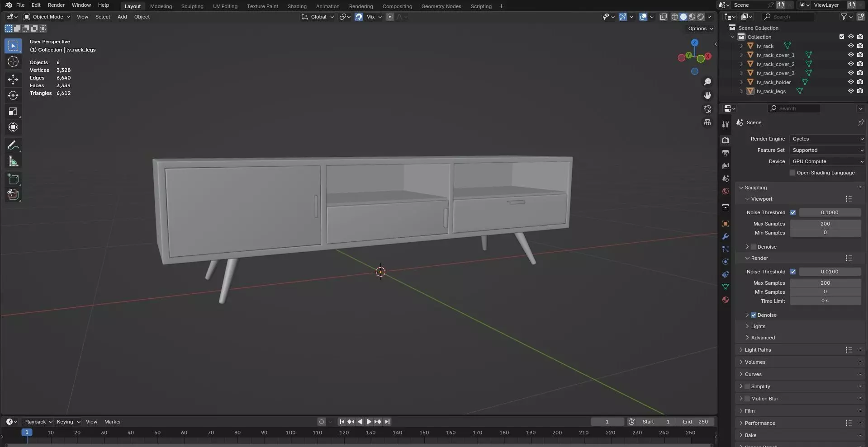This screenshot has width=868, height=447.
Task: Open the Render properties tab
Action: [726, 141]
